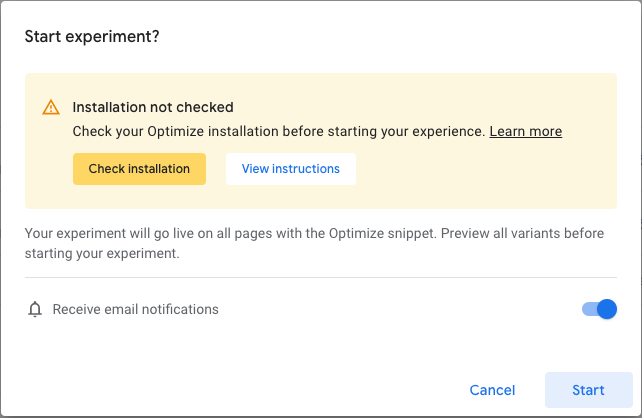Click the divider above email notifications row
This screenshot has height=418, width=642.
320,277
